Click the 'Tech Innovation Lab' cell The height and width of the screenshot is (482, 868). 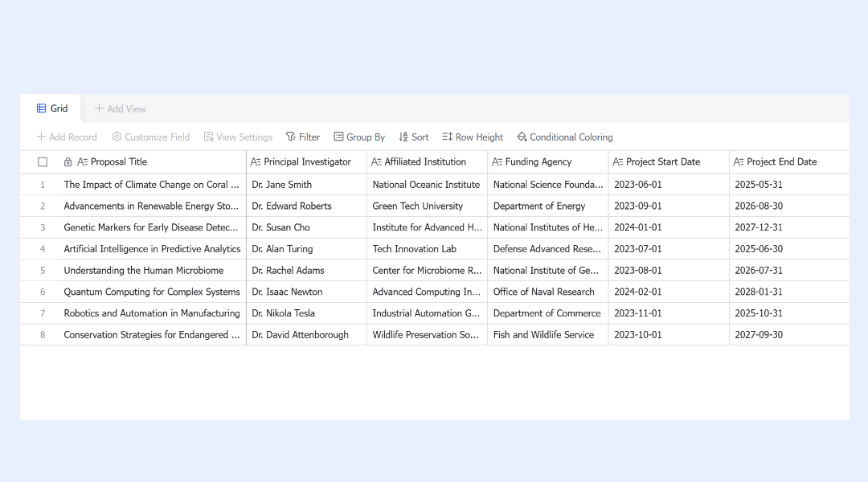pos(428,249)
